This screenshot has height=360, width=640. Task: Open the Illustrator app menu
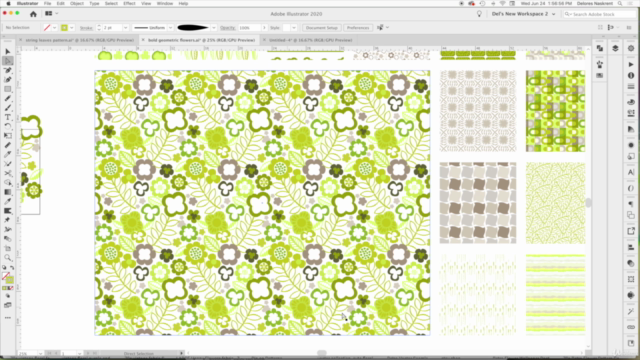(x=28, y=3)
